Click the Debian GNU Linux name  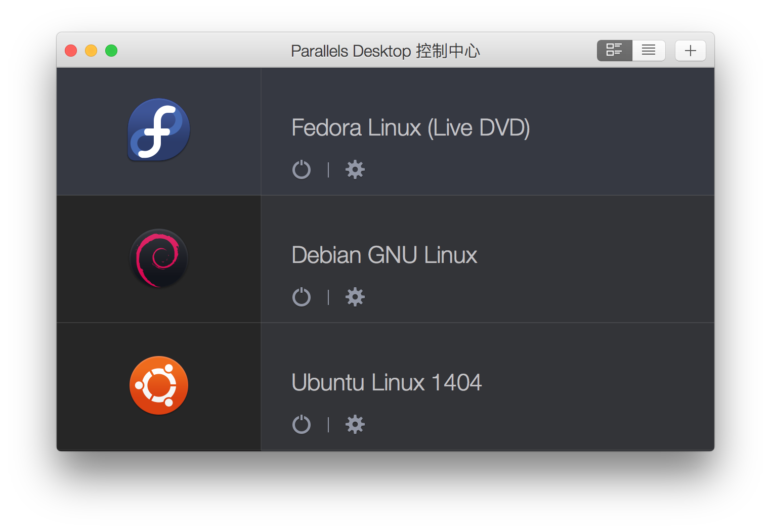point(384,255)
